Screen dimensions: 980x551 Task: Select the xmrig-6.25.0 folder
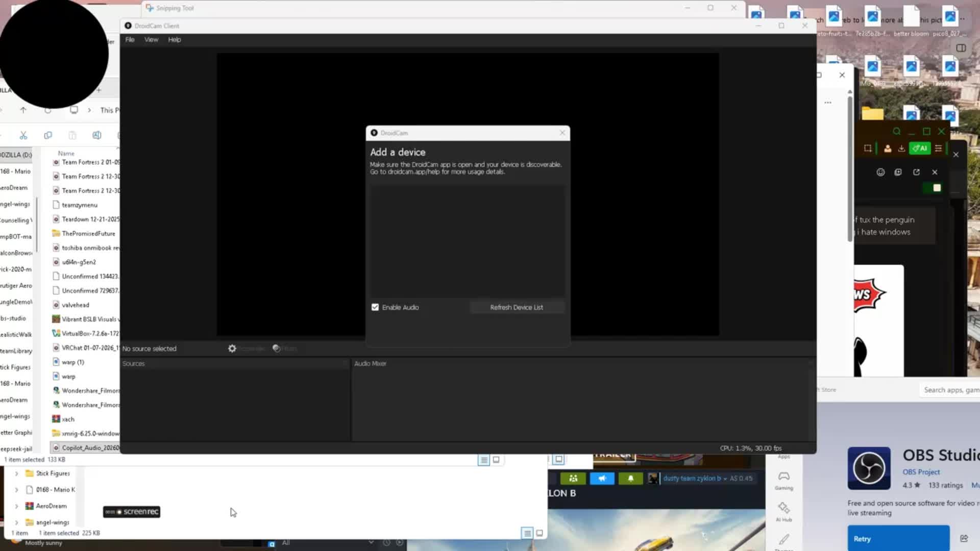(86, 434)
